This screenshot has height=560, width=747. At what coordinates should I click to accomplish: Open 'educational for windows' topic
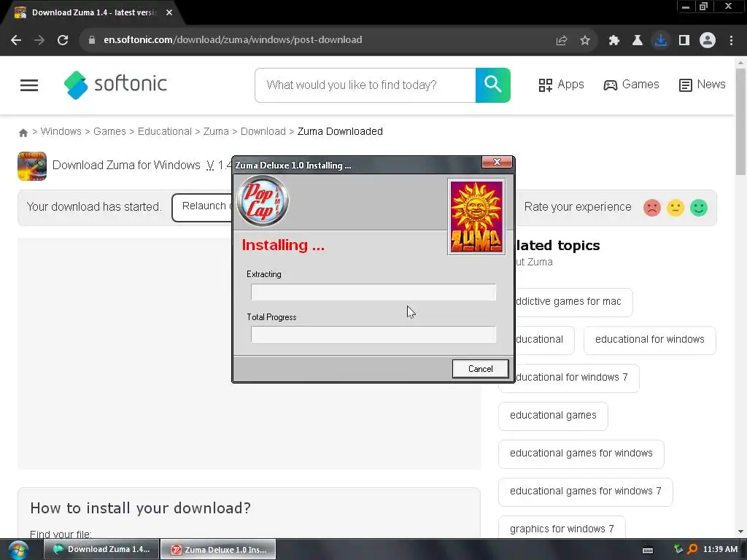(649, 340)
